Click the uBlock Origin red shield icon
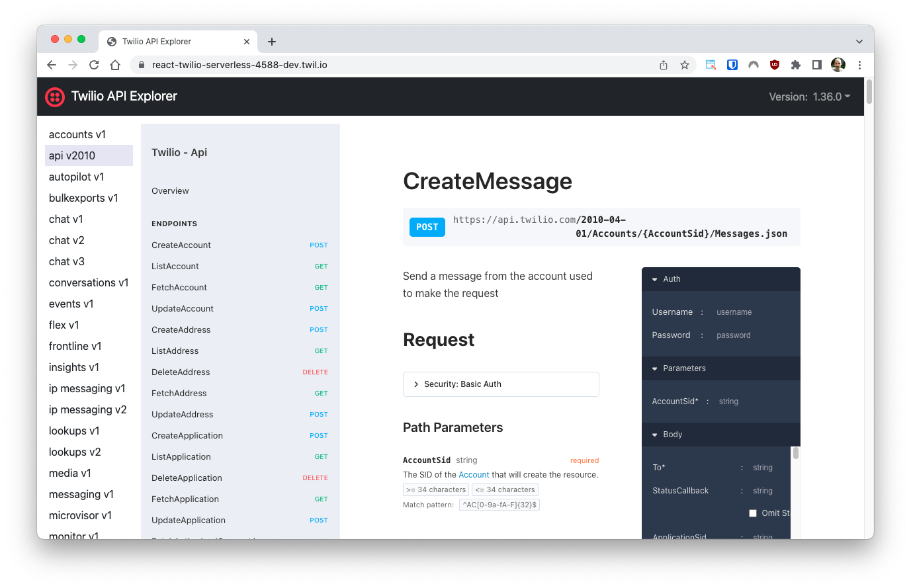Screen dimensions: 911x588 click(x=775, y=65)
